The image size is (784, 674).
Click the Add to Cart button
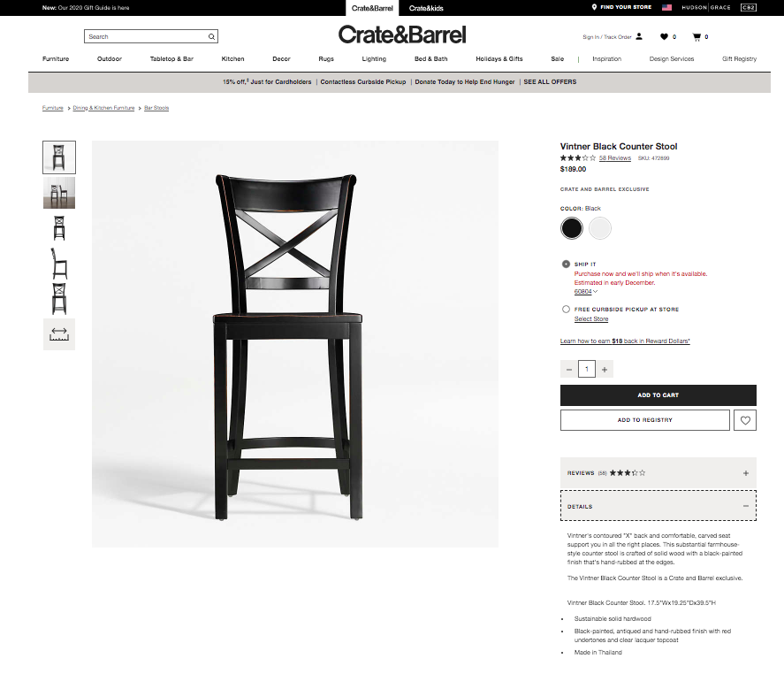[x=658, y=395]
